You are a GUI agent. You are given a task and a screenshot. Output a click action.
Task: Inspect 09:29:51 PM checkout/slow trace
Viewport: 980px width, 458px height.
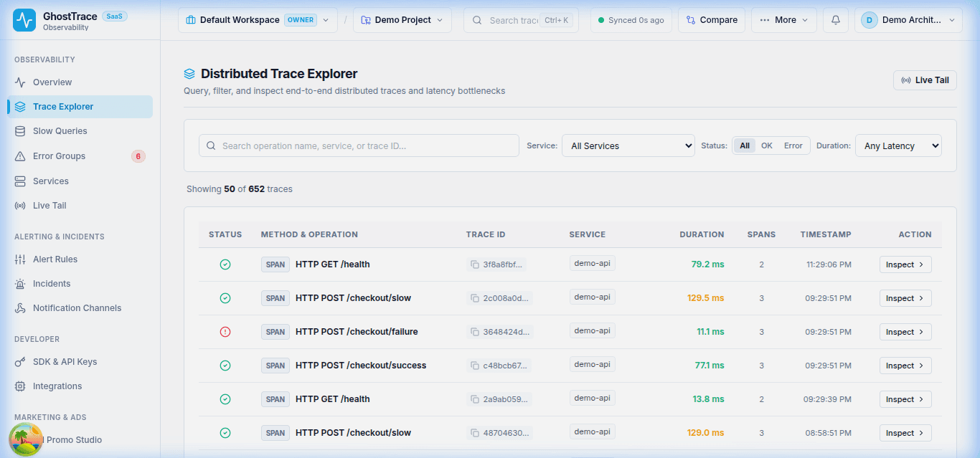[905, 298]
